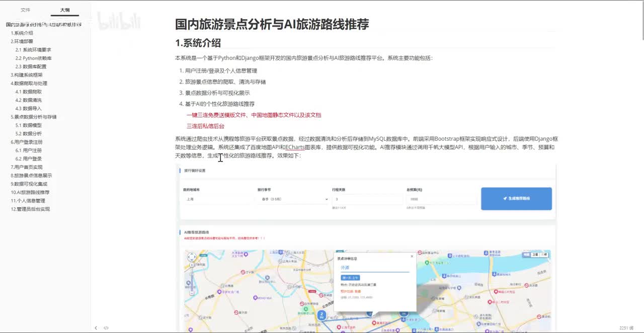The width and height of the screenshot is (644, 333).
Task: Switch to the 大纲 sidebar tab
Action: pos(65,10)
